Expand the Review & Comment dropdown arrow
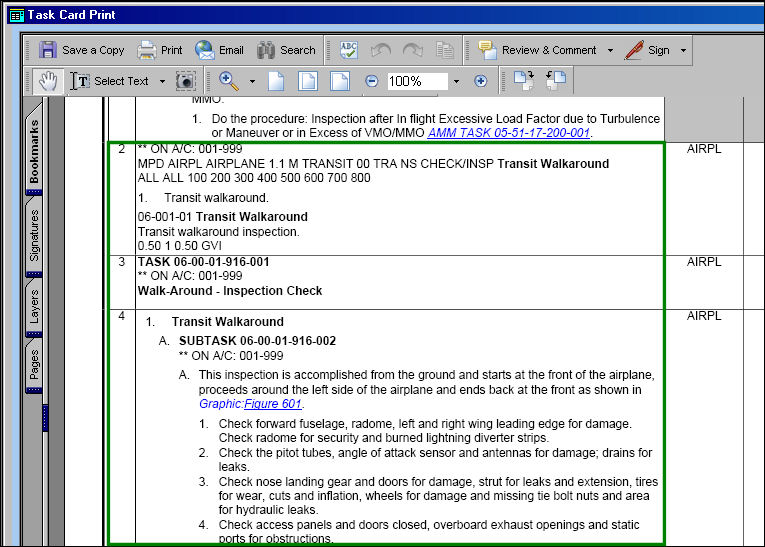 click(610, 50)
